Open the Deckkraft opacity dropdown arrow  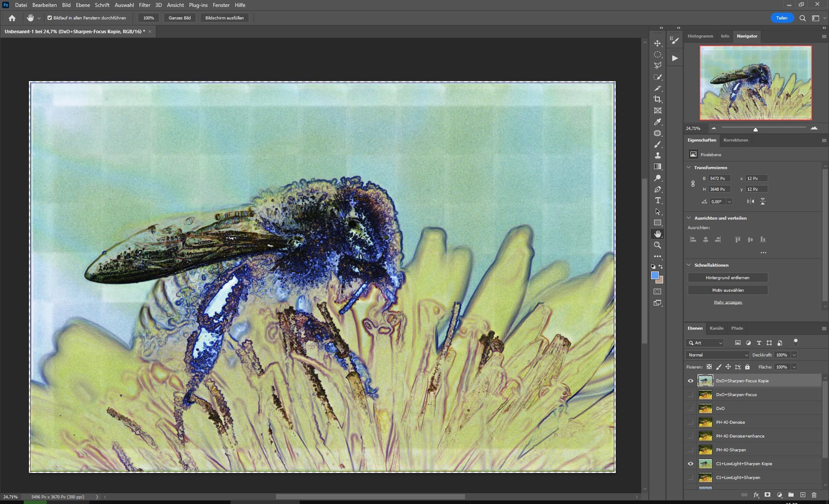(x=794, y=355)
